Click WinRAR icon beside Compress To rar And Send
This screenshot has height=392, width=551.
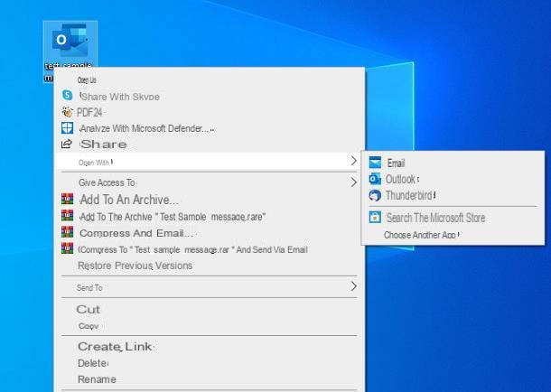tap(68, 248)
